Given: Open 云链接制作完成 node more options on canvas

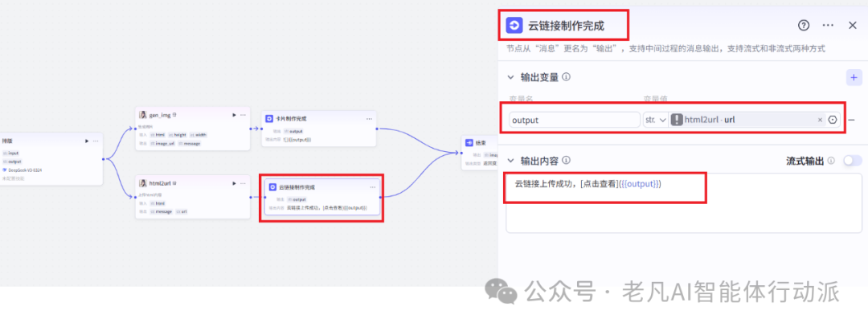Looking at the screenshot, I should point(373,187).
